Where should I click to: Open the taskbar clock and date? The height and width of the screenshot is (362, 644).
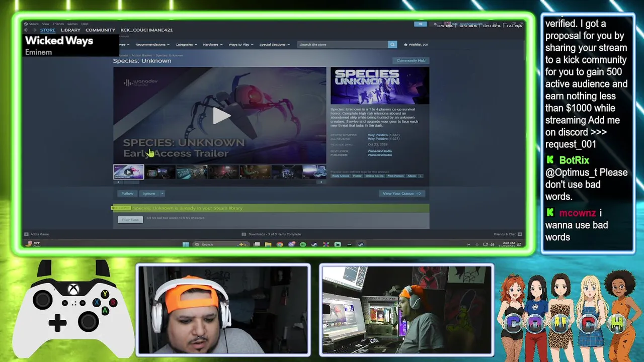point(506,244)
